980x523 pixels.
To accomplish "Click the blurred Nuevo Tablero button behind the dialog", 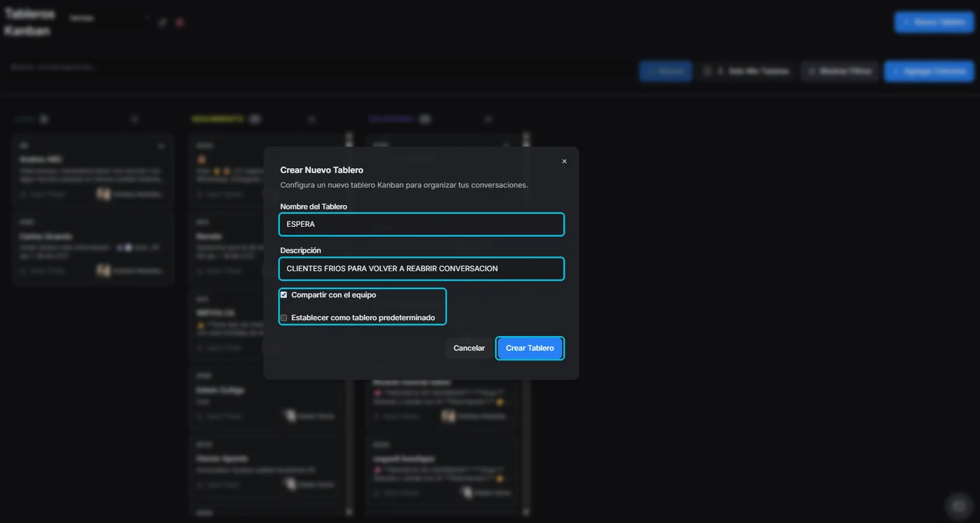I will tap(934, 22).
